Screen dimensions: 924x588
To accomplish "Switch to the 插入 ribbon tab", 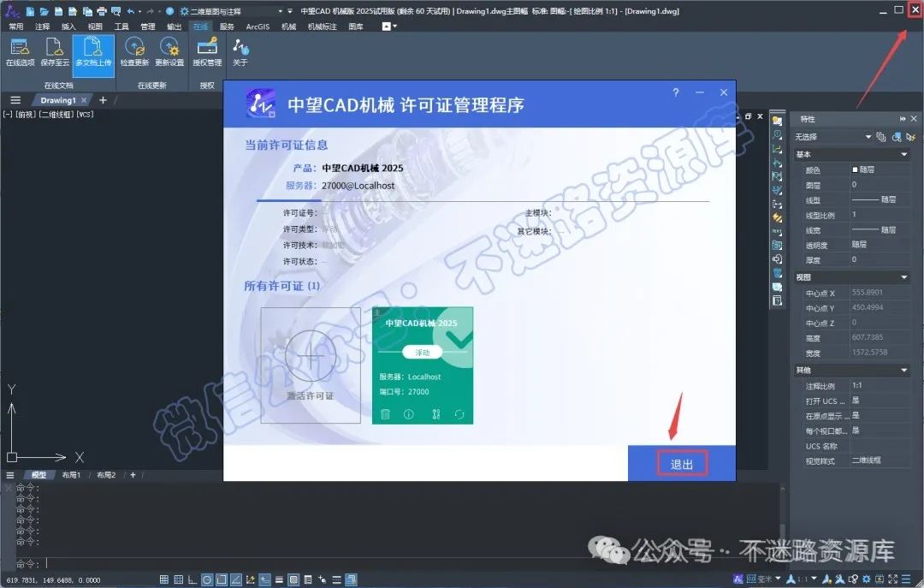I will coord(68,27).
